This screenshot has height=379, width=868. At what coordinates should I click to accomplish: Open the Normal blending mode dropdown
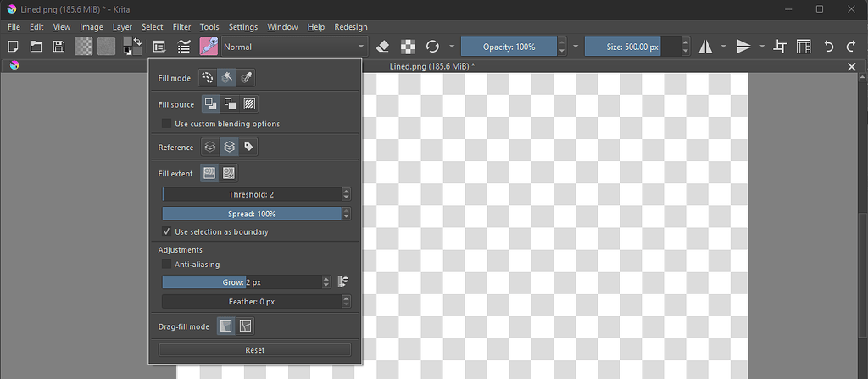coord(293,47)
